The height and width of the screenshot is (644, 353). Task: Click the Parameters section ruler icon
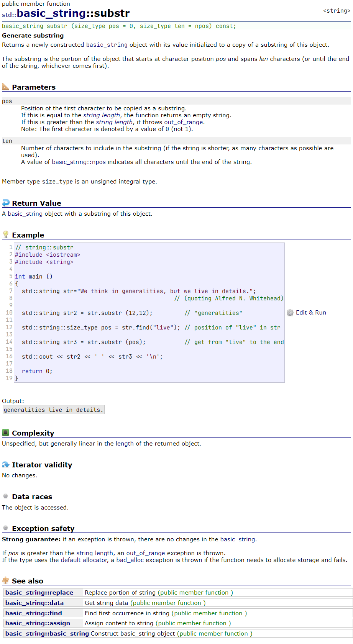[x=5, y=87]
